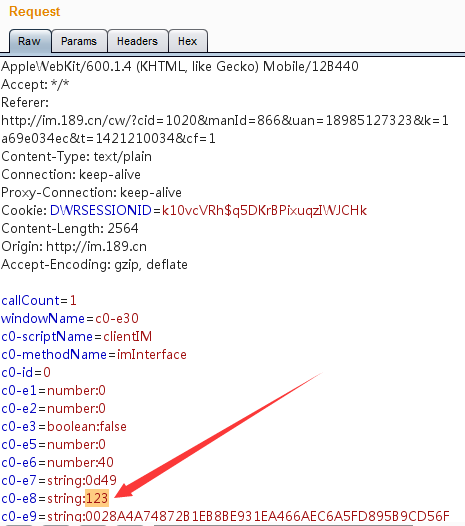Click the windowName=c0-e30 parameter
Image resolution: width=465 pixels, height=526 pixels.
70,318
